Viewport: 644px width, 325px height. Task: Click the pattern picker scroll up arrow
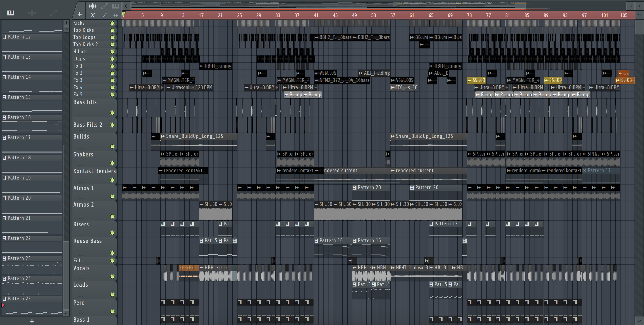tap(66, 29)
